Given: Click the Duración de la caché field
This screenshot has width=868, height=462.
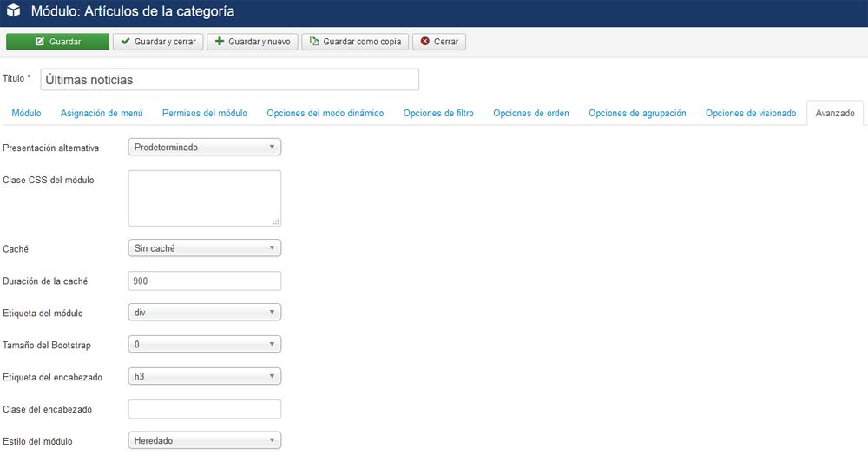Looking at the screenshot, I should [205, 280].
